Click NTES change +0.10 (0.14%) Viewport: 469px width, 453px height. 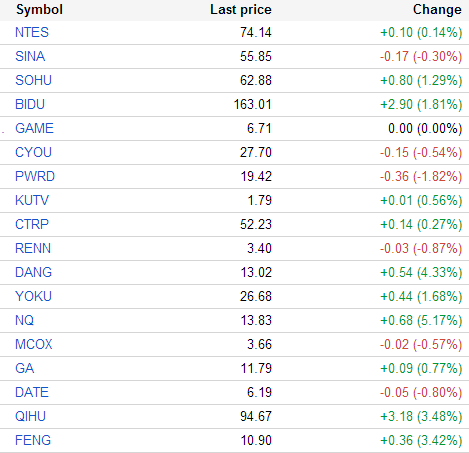421,32
